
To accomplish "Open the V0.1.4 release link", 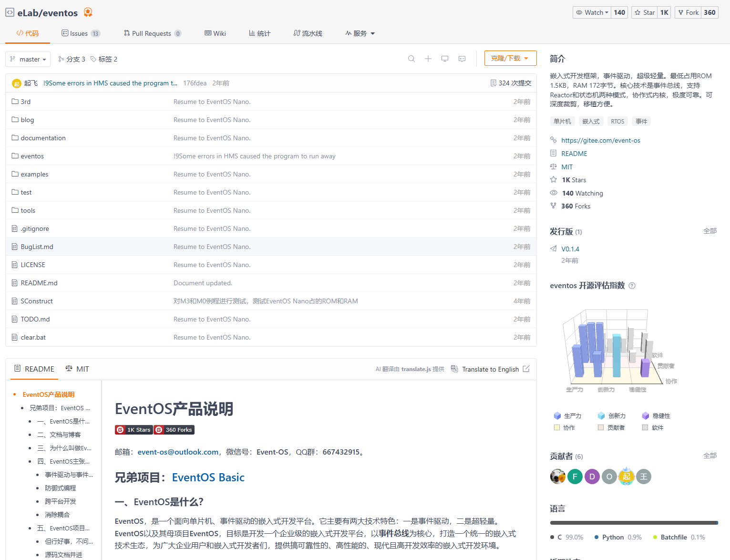I will point(570,249).
